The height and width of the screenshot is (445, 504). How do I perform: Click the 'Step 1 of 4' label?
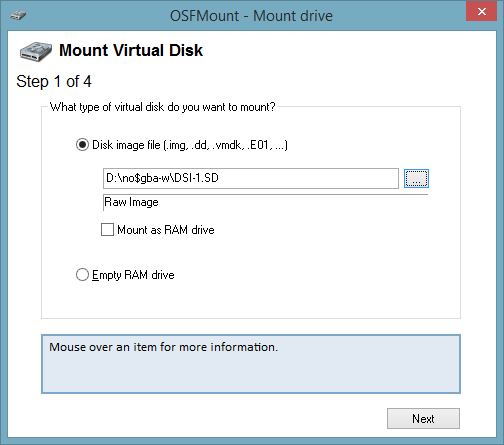54,82
